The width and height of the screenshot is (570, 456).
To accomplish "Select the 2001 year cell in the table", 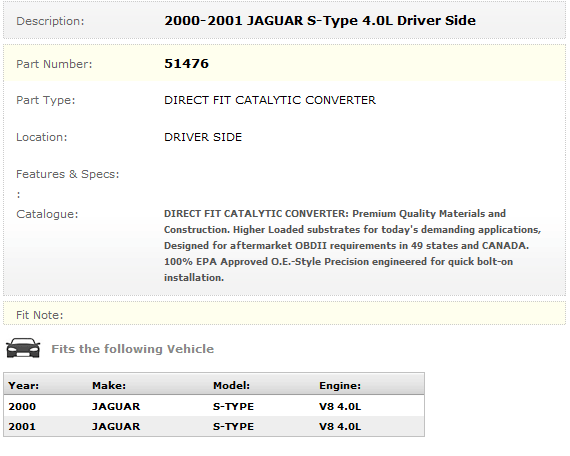I will pyautogui.click(x=22, y=426).
